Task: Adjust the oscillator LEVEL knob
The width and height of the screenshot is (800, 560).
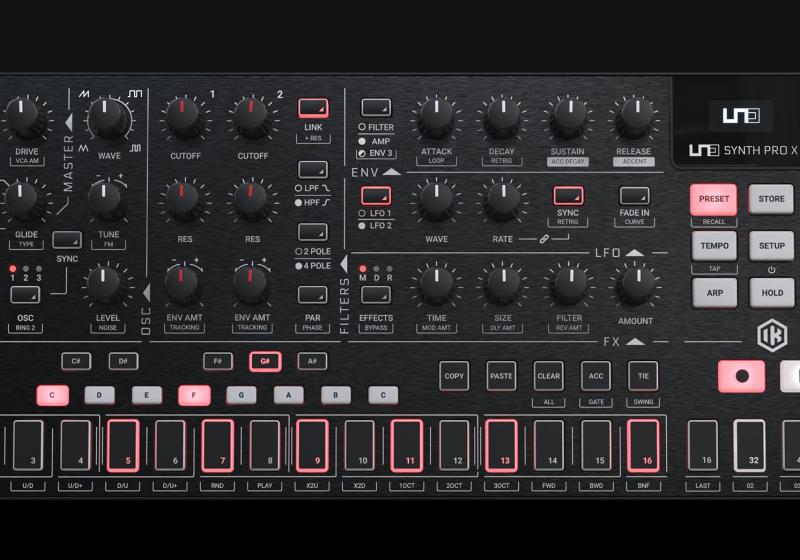Action: click(104, 285)
